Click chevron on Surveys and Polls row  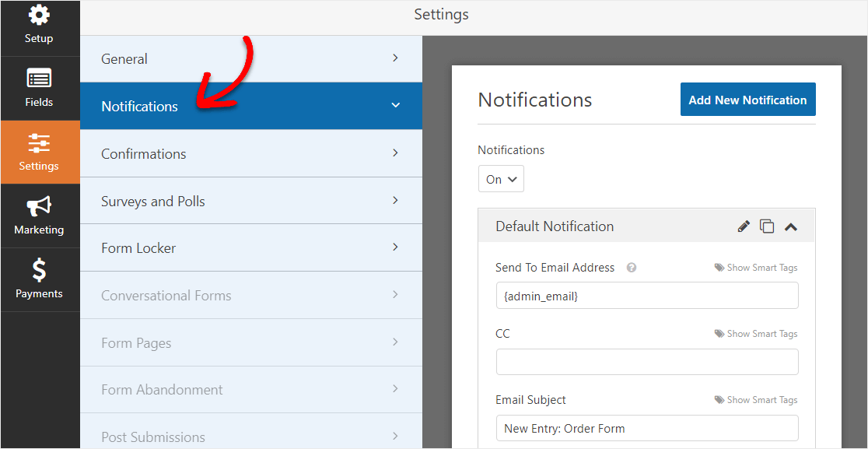395,200
